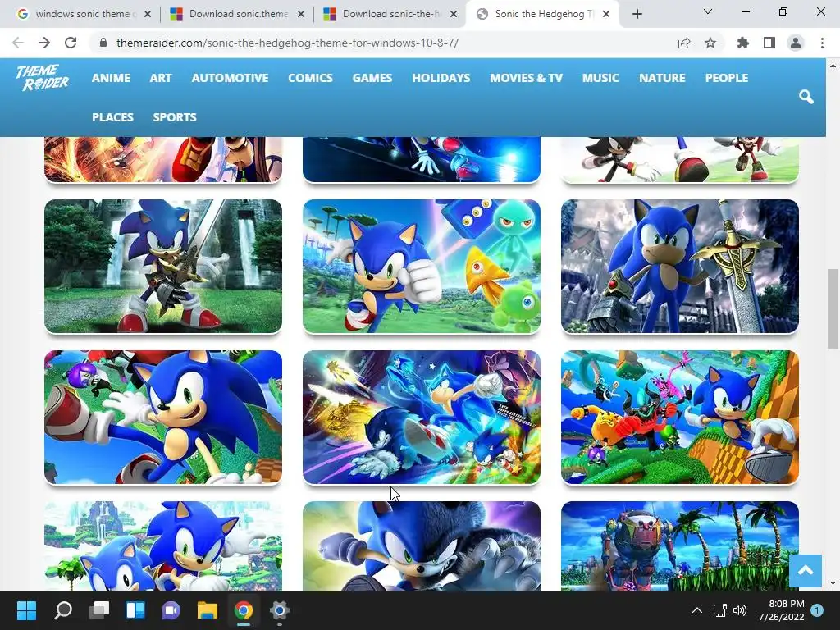Image resolution: width=840 pixels, height=630 pixels.
Task: Go to the SPORTS category
Action: click(x=175, y=116)
